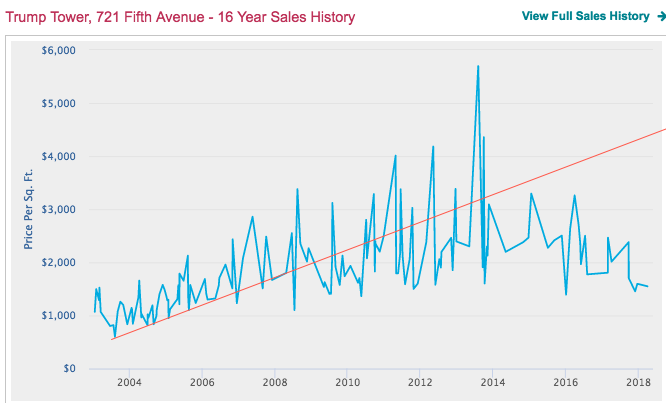Open the View Full Sales History link
The image size is (666, 403).
click(585, 17)
